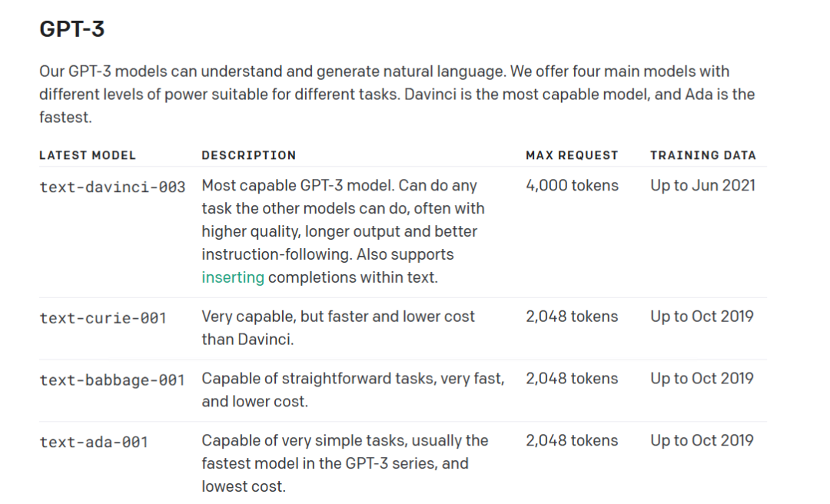This screenshot has width=830, height=504.
Task: Click the text-curie-001 '2,048 tokens' cell
Action: pyautogui.click(x=572, y=316)
